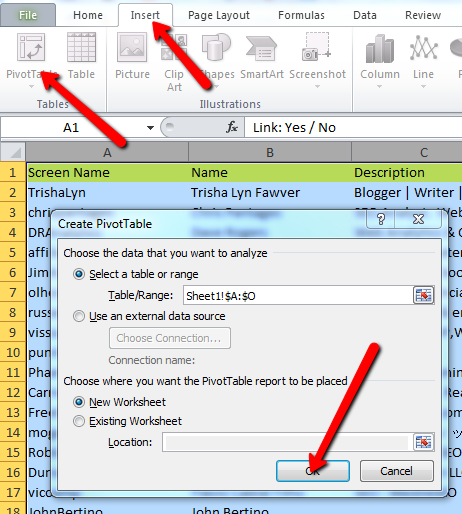Screen dimensions: 462x514
Task: Select 'Existing Worksheet' radio button
Action: click(x=79, y=421)
